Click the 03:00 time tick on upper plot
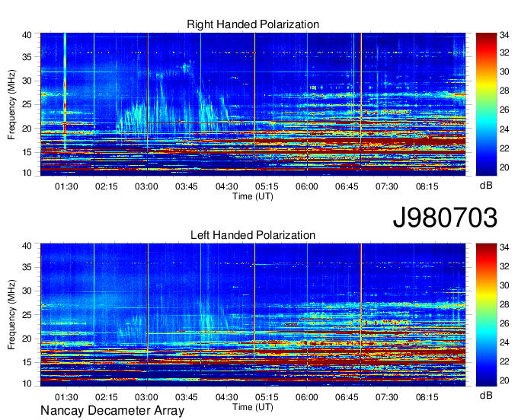This screenshot has width=518, height=420. pos(146,186)
